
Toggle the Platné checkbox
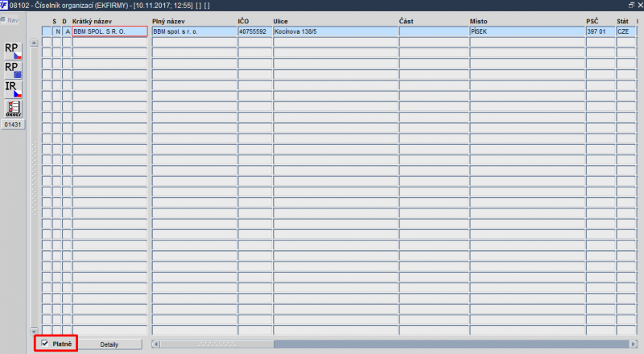click(x=45, y=344)
